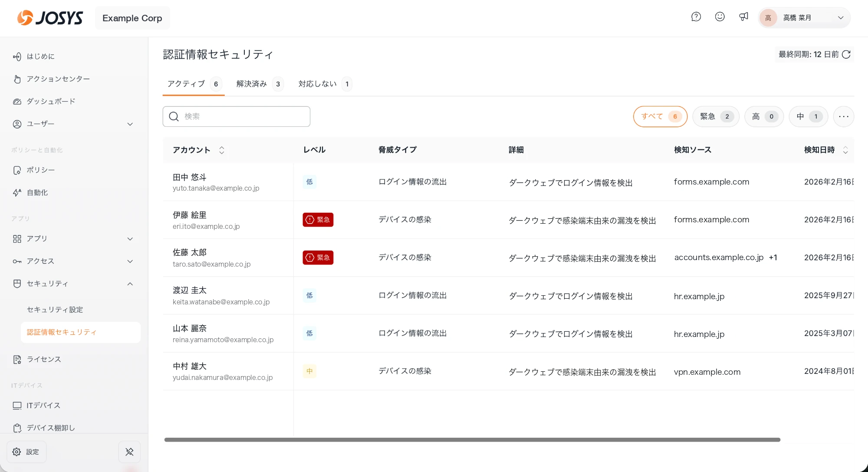Click keita.watanabe@example.co.jp email
Viewport: 868px width, 472px height.
[x=221, y=302]
